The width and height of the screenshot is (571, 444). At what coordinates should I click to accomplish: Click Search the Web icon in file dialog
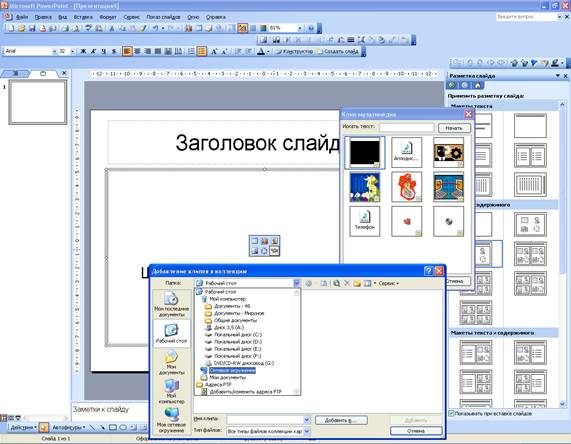pyautogui.click(x=336, y=283)
